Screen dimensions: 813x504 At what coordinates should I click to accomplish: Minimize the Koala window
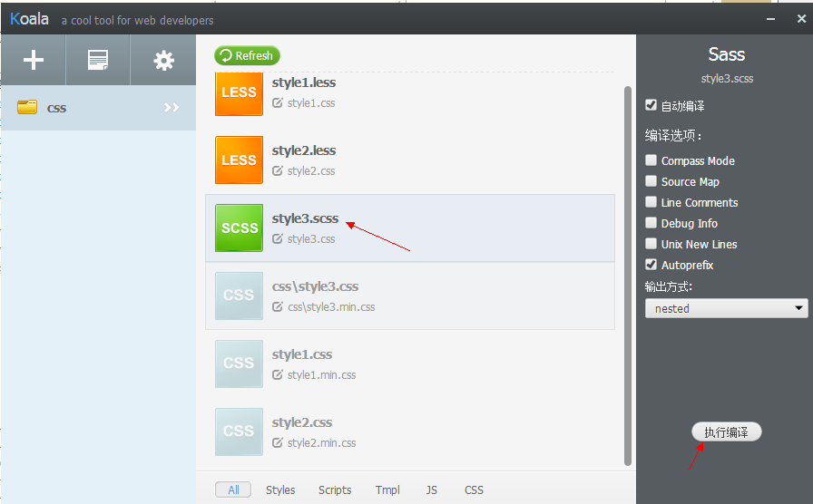coord(770,19)
